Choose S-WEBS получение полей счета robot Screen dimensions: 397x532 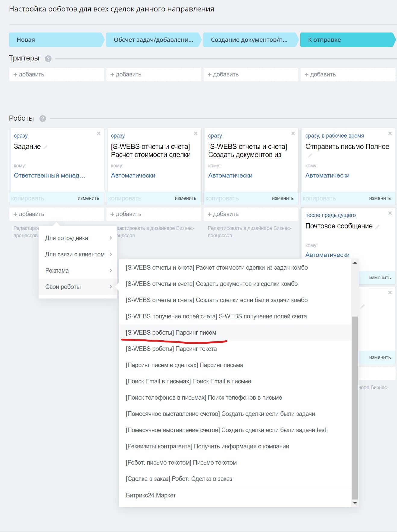235,316
